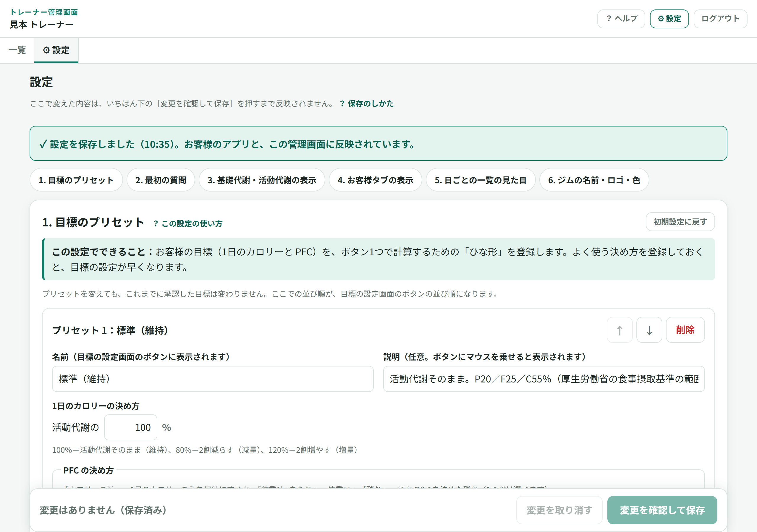Move Preset 1 down with the down arrow
Viewport: 757px width, 532px height.
(x=649, y=330)
